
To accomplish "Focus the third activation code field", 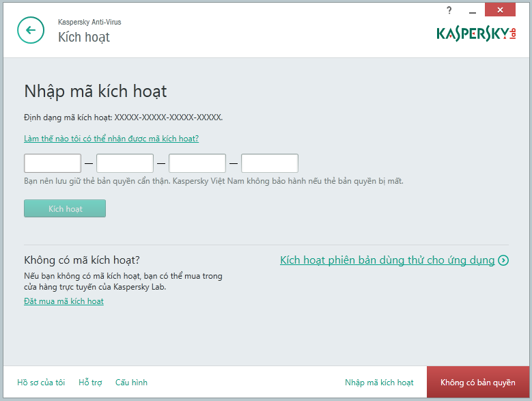I will click(x=197, y=163).
